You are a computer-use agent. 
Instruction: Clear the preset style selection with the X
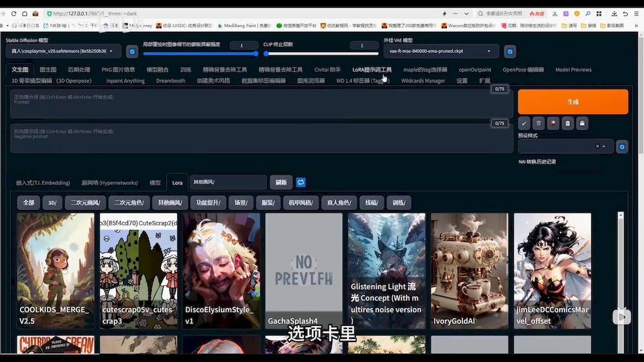(x=597, y=147)
